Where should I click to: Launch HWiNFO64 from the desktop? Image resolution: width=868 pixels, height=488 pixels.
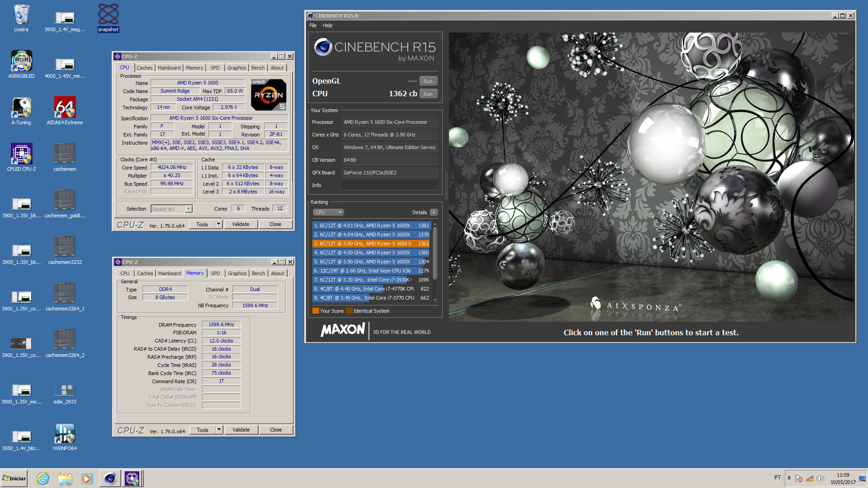pos(65,437)
